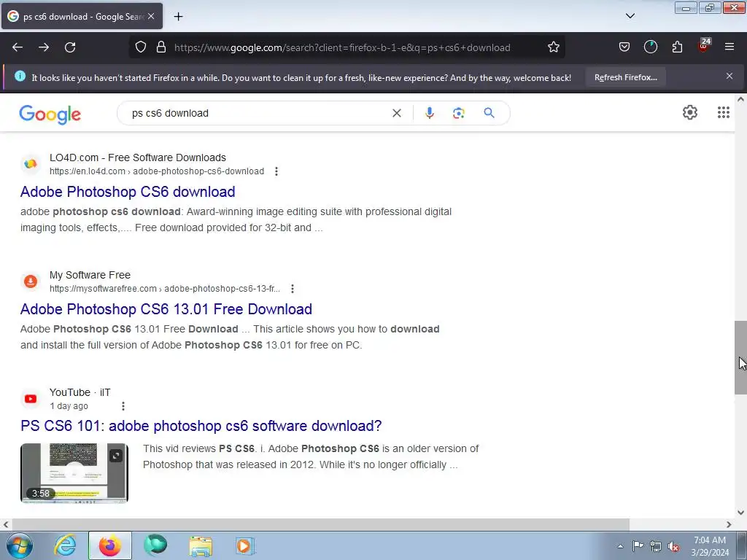This screenshot has height=560, width=747.
Task: Open Adobe Photoshop CS6 download link
Action: (x=128, y=192)
